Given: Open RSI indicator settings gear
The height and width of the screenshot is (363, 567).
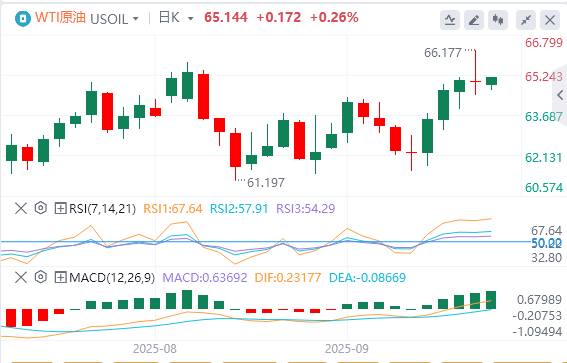Looking at the screenshot, I should (x=41, y=208).
